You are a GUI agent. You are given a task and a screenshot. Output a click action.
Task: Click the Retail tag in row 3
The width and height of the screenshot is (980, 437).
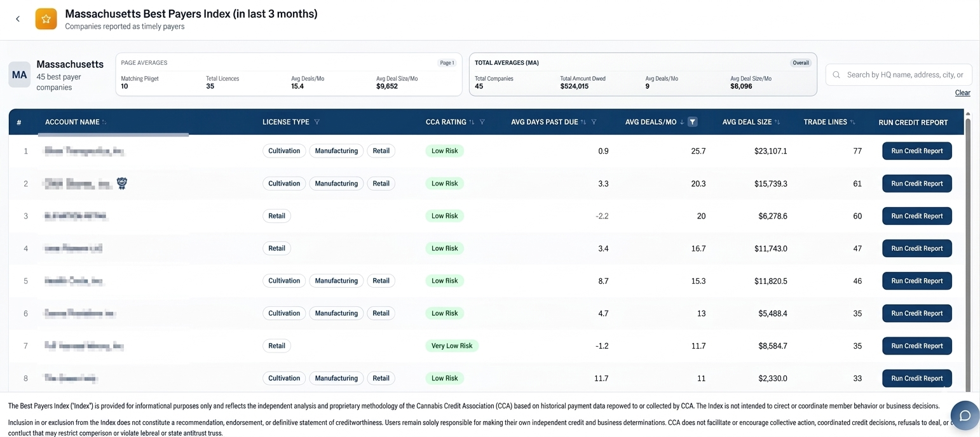(x=276, y=216)
